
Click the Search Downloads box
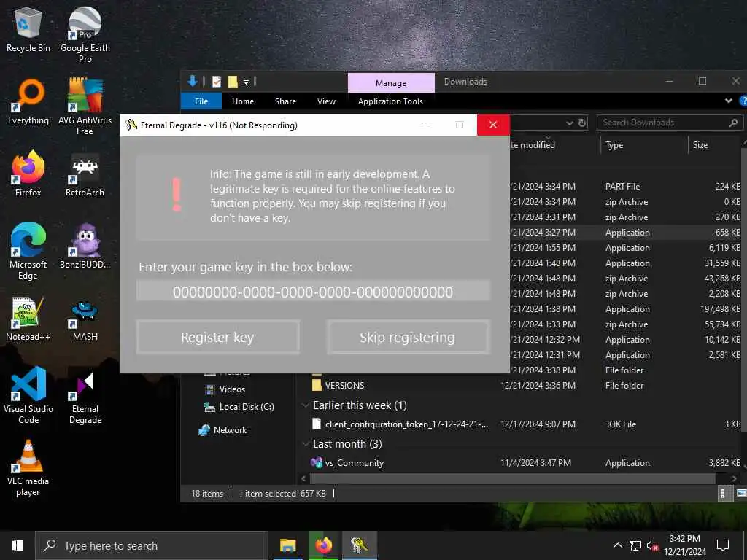point(670,122)
